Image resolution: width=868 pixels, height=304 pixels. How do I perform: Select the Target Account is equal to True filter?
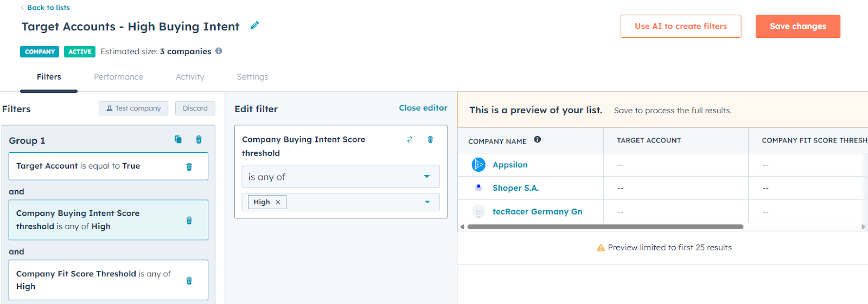108,166
